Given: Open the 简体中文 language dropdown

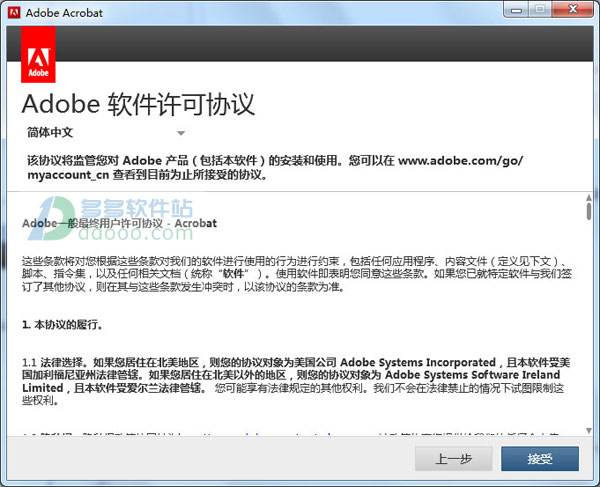Looking at the screenshot, I should [x=106, y=133].
